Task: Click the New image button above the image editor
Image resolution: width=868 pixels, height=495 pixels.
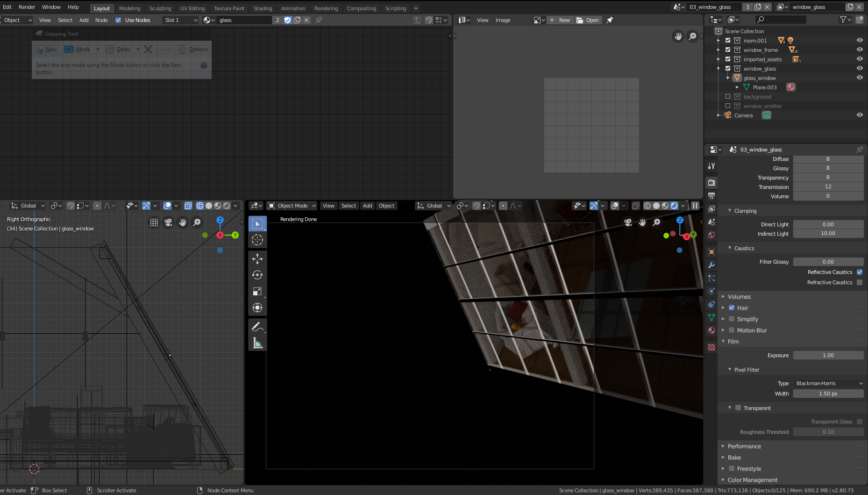Action: 560,20
